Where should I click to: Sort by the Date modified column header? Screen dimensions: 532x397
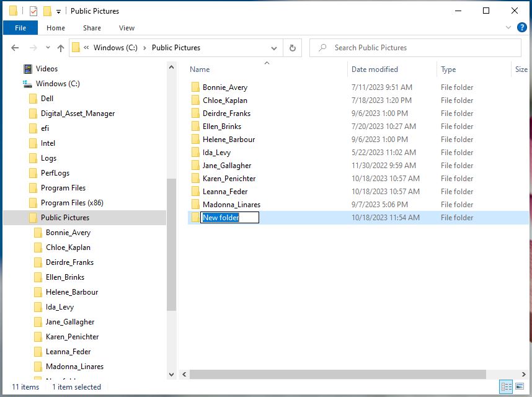[x=375, y=69]
